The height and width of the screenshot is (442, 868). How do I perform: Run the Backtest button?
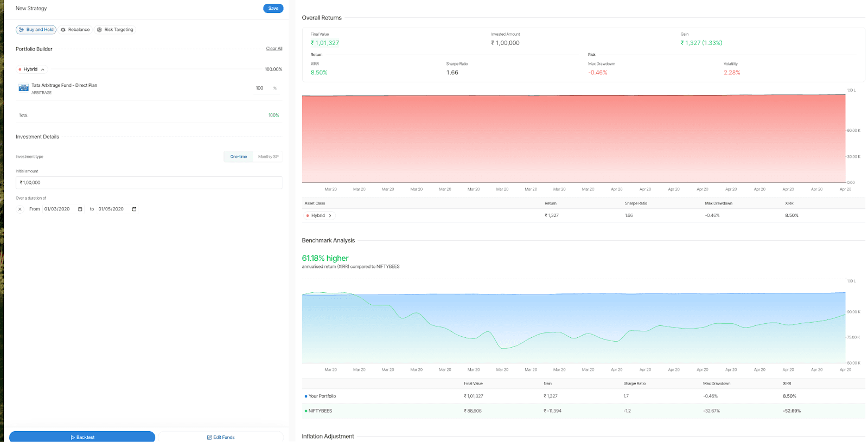[x=82, y=437]
